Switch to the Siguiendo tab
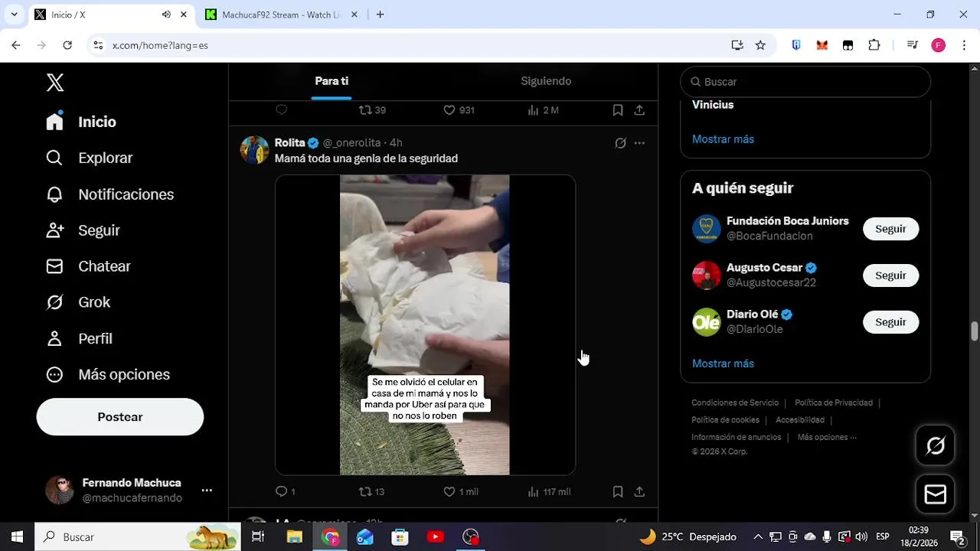Image resolution: width=980 pixels, height=551 pixels. (x=546, y=81)
